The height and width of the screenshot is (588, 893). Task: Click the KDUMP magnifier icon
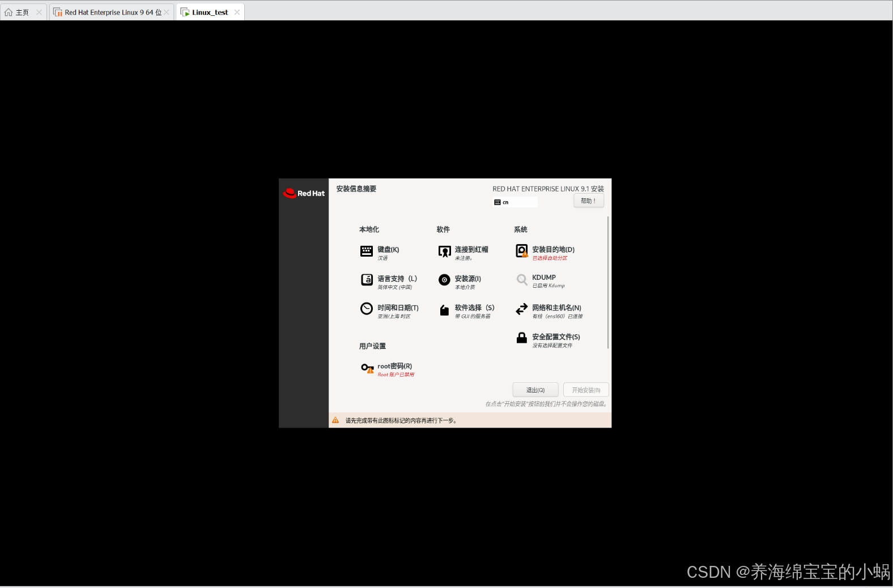coord(522,280)
